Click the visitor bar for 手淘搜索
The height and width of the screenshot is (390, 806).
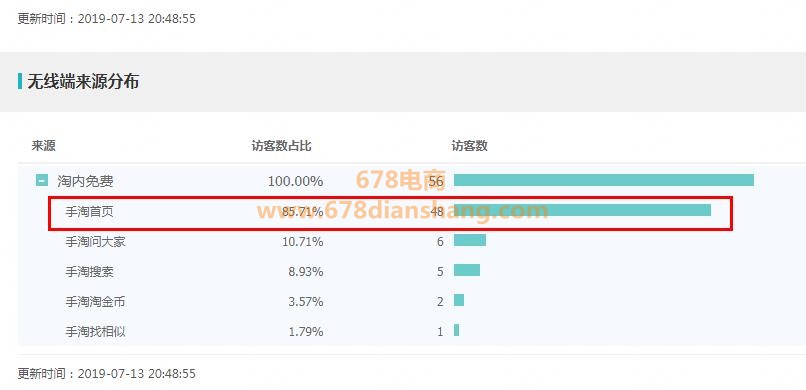[x=467, y=270]
